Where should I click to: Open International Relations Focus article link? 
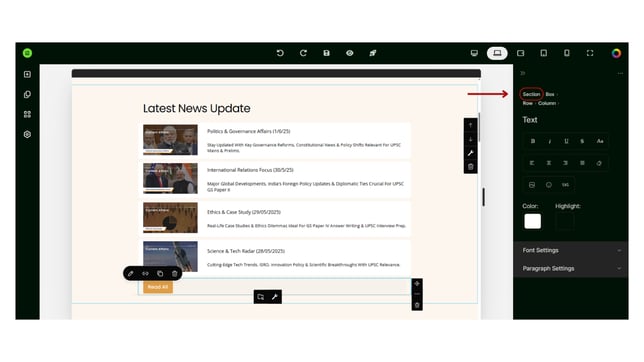(250, 170)
